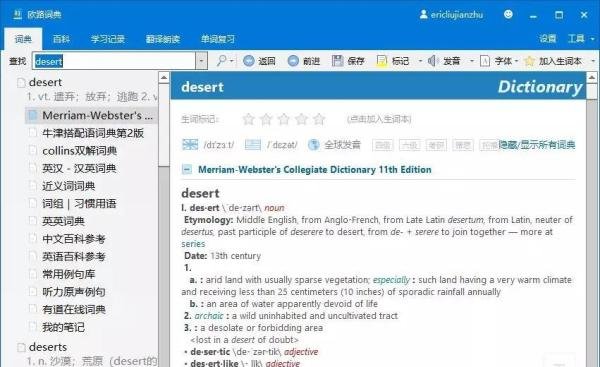The width and height of the screenshot is (600, 367).
Task: Select the desert entry in word list
Action: tap(45, 82)
